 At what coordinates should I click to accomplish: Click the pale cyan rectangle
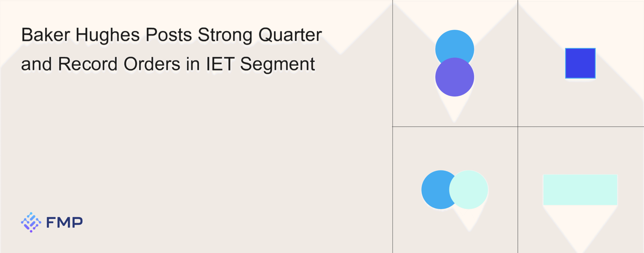click(580, 190)
